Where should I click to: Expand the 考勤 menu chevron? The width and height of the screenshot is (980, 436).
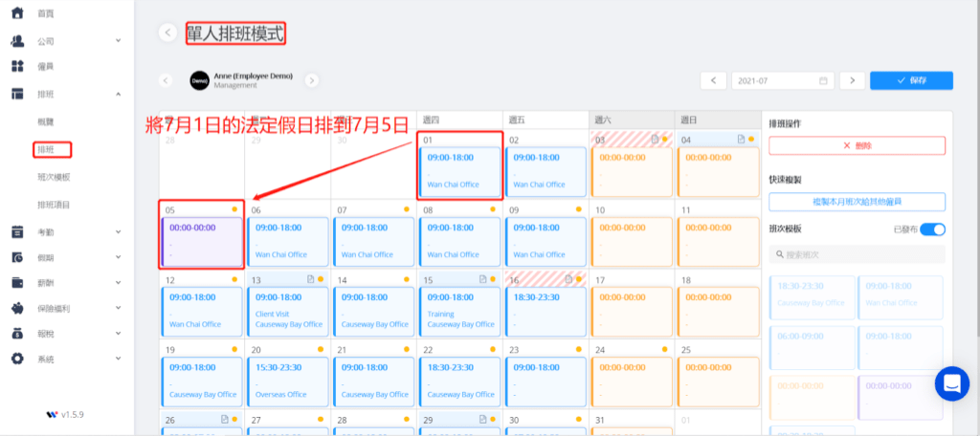[x=118, y=231]
